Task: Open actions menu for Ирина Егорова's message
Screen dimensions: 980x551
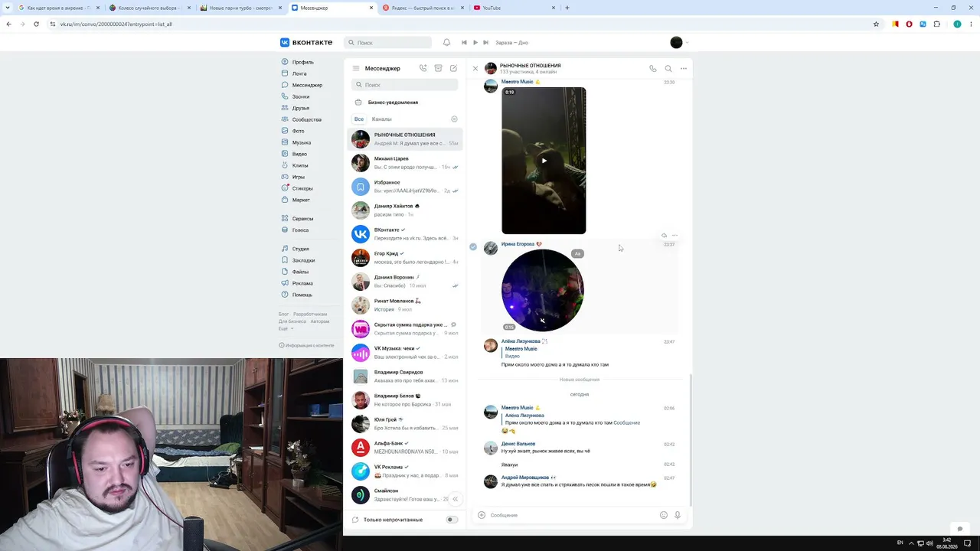Action: point(675,236)
